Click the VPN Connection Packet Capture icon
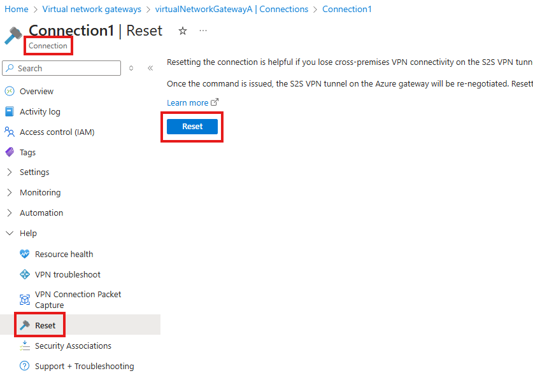This screenshot has height=392, width=533. click(24, 300)
